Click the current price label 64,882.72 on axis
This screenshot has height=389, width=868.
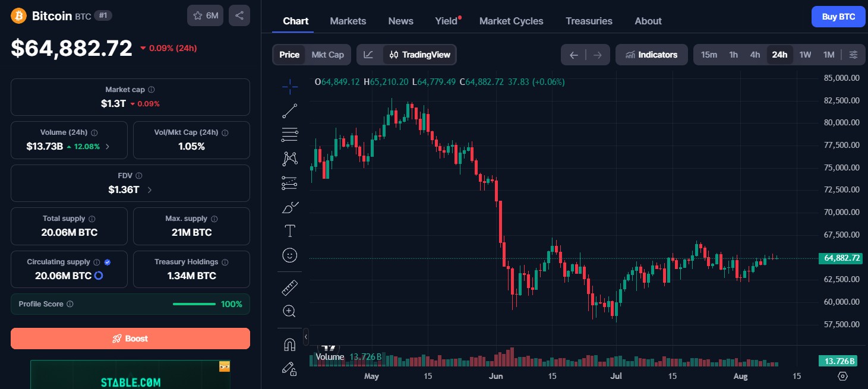coord(839,258)
